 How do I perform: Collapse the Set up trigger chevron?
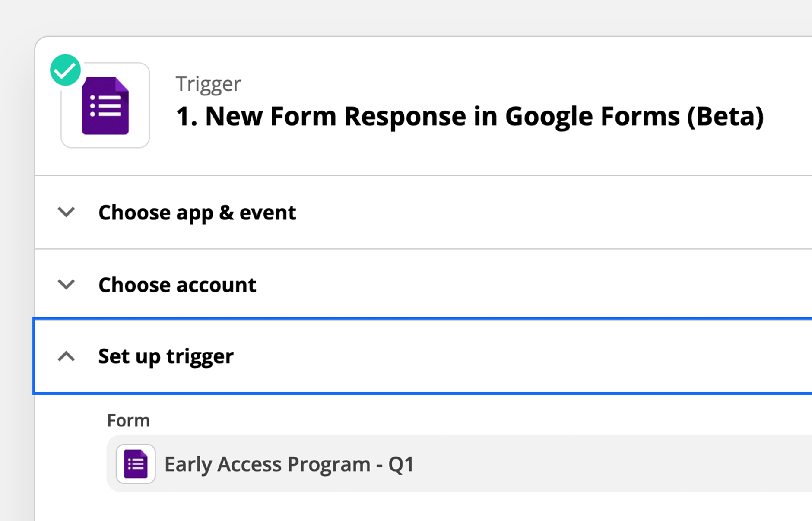pos(66,356)
